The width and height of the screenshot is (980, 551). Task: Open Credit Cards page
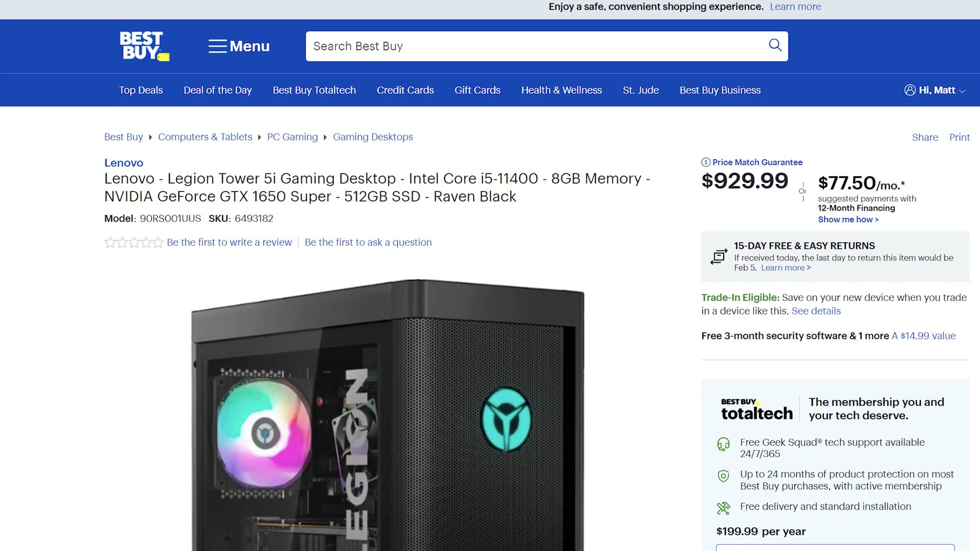(x=405, y=90)
